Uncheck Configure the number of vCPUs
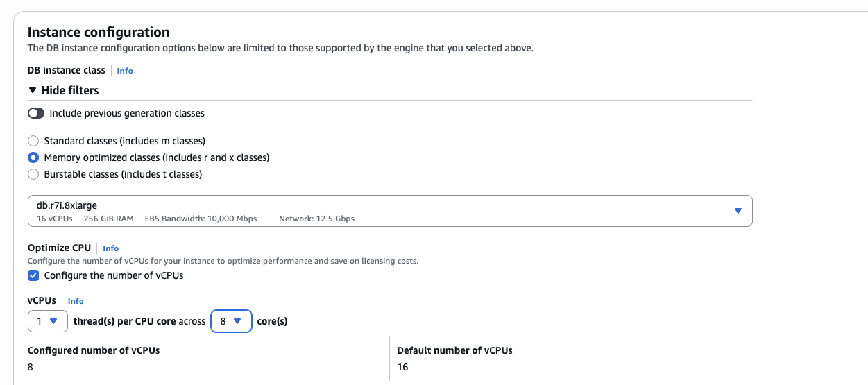 [x=33, y=275]
